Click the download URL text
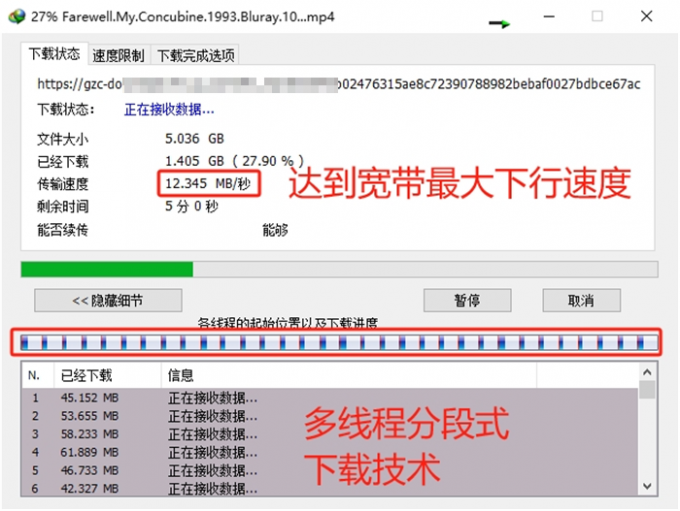 point(339,84)
